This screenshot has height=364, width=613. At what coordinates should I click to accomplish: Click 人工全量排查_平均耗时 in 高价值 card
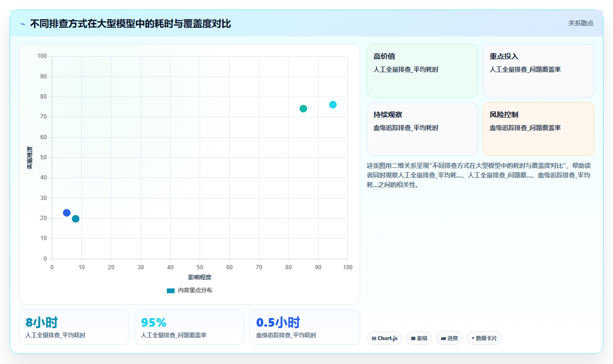[406, 69]
